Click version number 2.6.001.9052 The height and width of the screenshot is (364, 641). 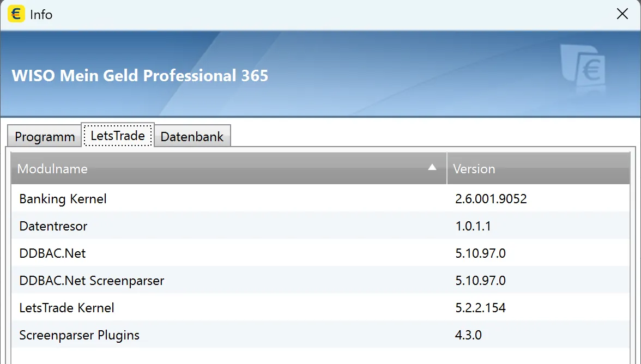[491, 199]
